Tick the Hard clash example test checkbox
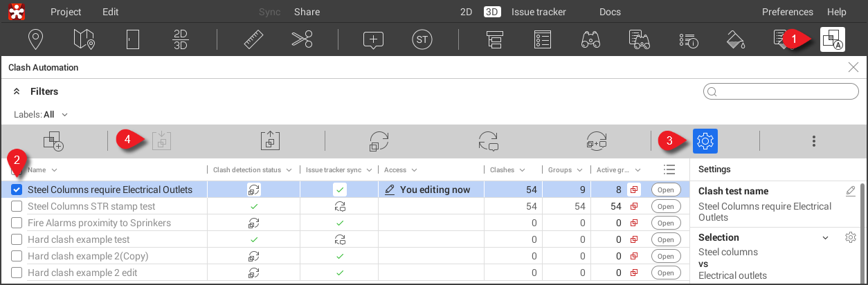Screen dimensions: 868x285 pos(17,239)
